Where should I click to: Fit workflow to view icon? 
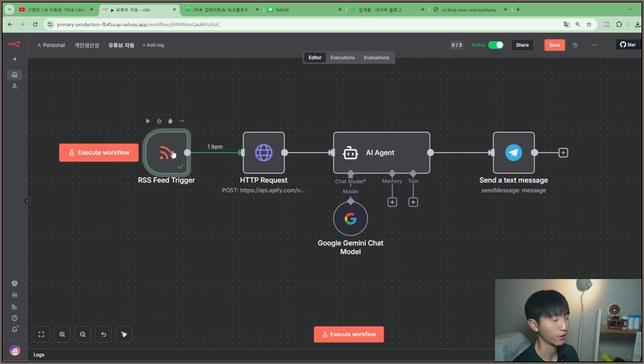tap(41, 335)
